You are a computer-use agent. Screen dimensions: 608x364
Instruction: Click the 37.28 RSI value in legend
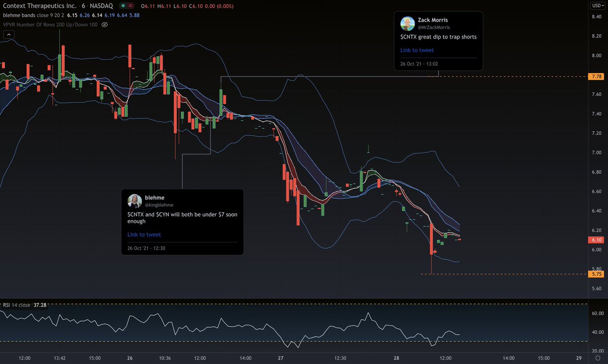pyautogui.click(x=40, y=305)
